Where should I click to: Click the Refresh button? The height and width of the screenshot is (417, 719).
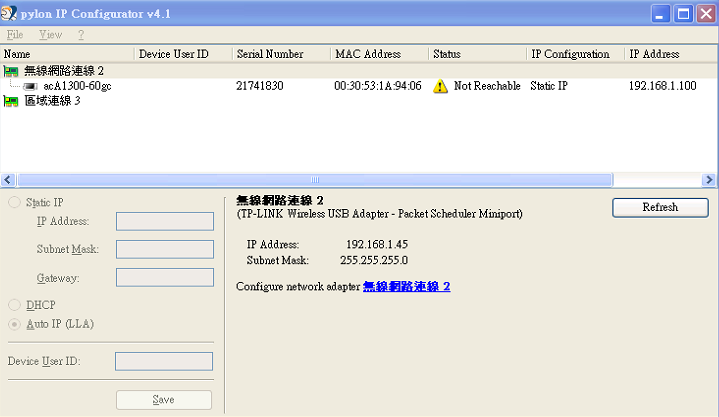pos(660,207)
